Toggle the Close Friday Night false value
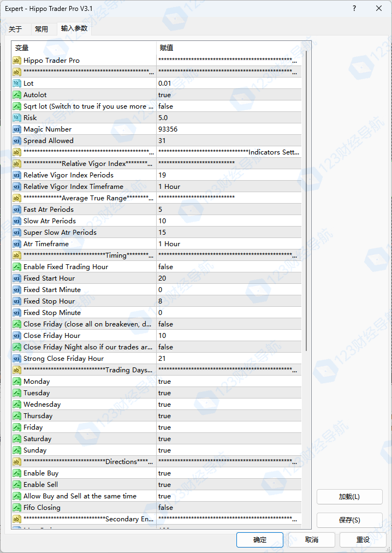 coord(229,347)
